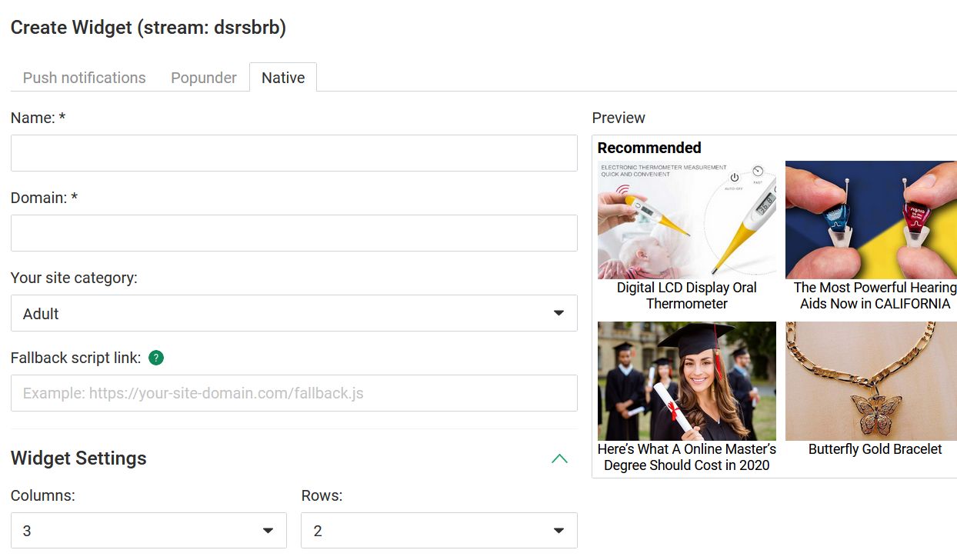Screen dimensions: 957x560
Task: Select the Native tab
Action: [283, 78]
